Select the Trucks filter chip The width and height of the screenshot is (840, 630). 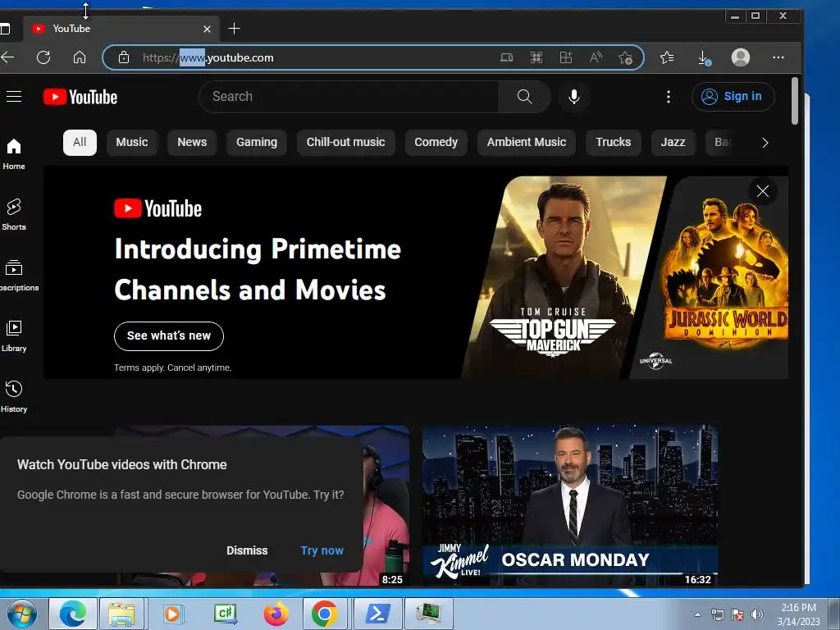pos(614,143)
